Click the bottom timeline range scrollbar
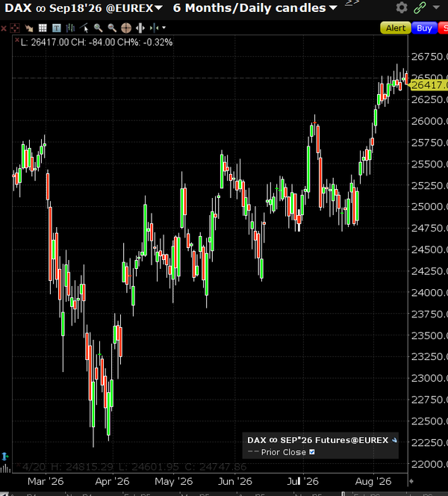Viewport: 448px width, 496px height. click(x=228, y=494)
